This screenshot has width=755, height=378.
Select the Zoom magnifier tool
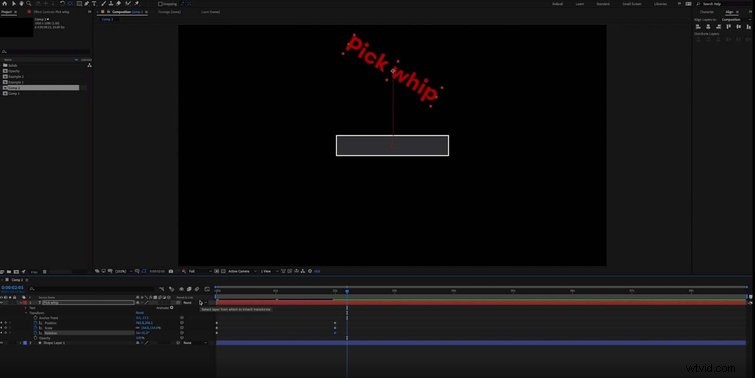(x=29, y=3)
